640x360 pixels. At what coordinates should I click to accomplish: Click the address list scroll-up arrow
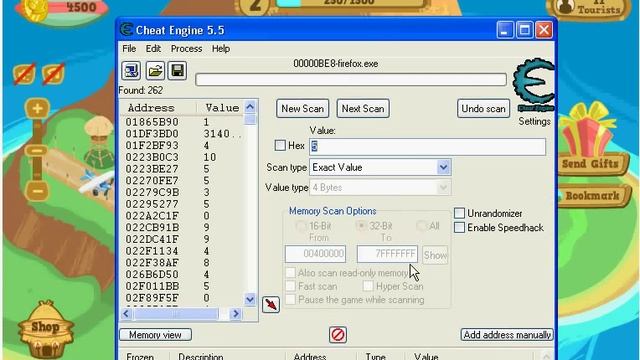[250, 107]
